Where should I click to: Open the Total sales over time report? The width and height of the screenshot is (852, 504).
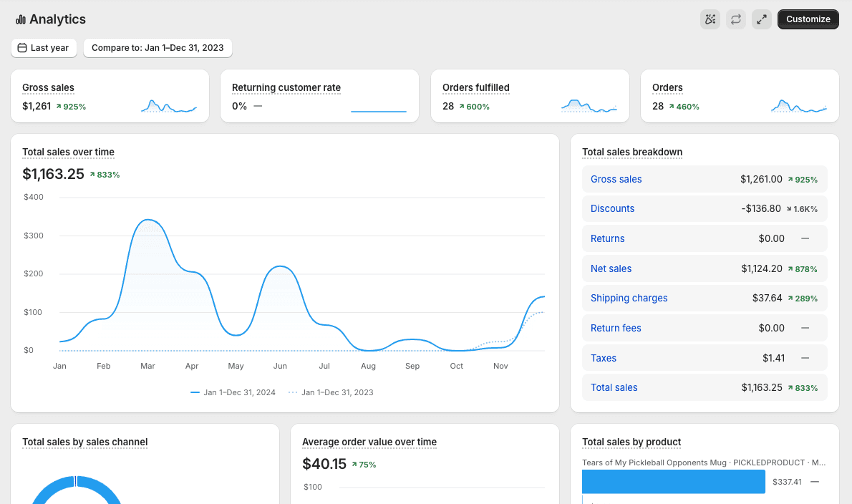69,152
